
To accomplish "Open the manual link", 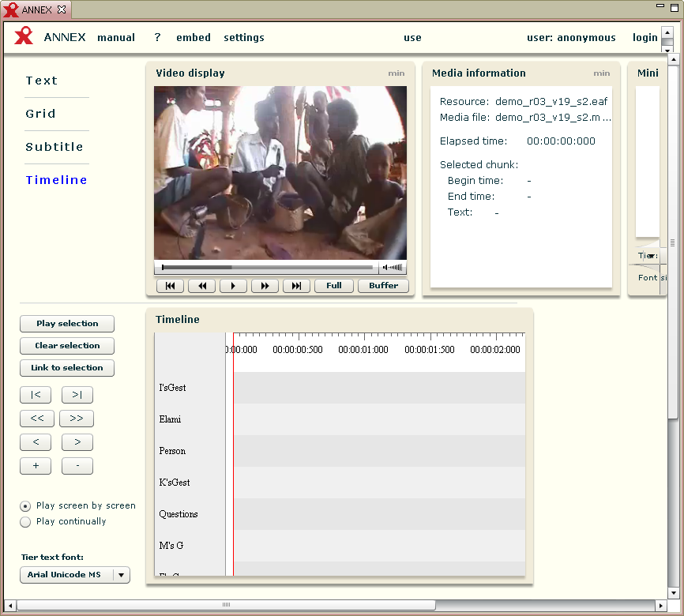I will tap(116, 38).
